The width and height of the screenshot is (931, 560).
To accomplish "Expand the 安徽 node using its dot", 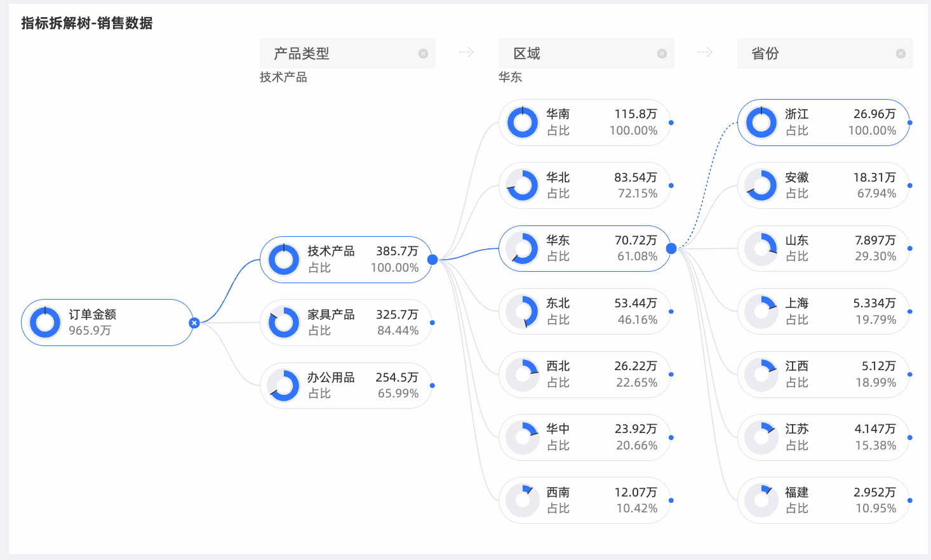I will (x=910, y=185).
